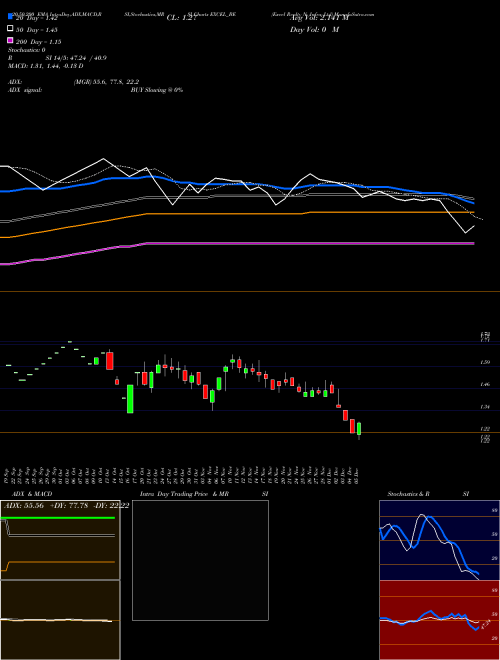
Task: Click the blue Stochastics chart panel
Action: 439,540
